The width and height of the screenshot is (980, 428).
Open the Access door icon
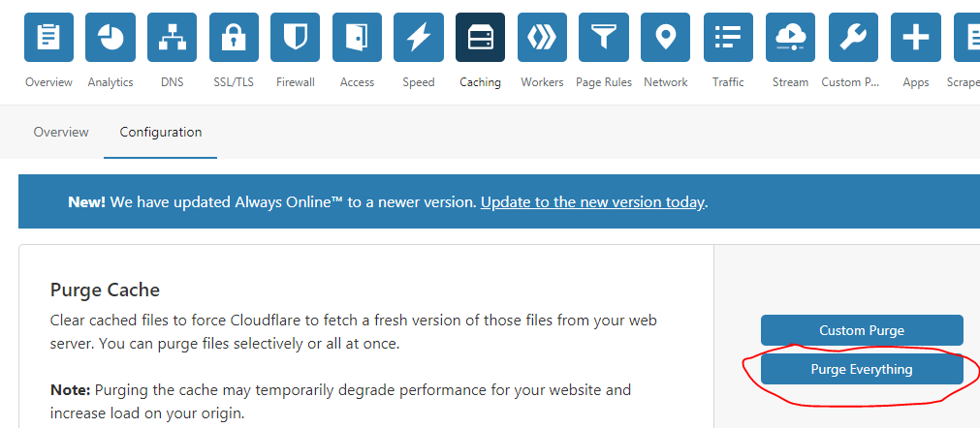click(357, 38)
